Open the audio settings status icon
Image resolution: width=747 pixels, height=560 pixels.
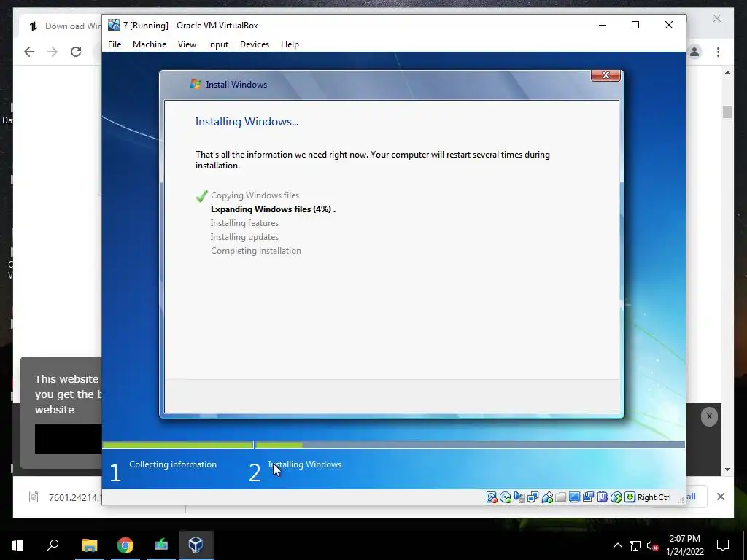[x=519, y=497]
